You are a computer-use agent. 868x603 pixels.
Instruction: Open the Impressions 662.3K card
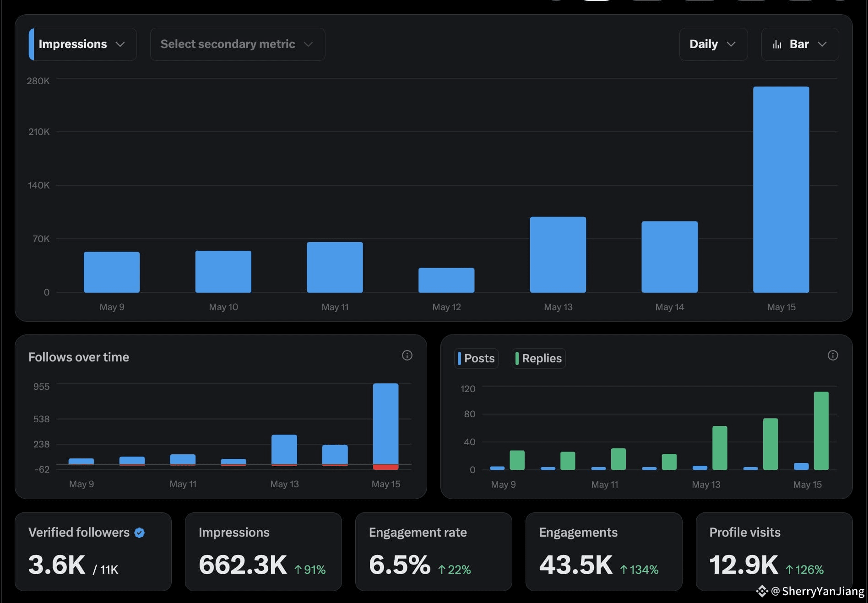(263, 551)
